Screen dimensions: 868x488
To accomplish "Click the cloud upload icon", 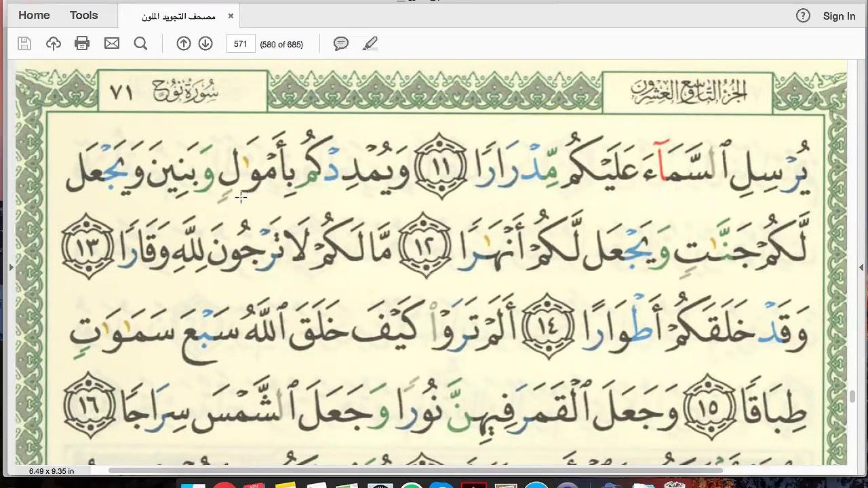I will point(54,44).
